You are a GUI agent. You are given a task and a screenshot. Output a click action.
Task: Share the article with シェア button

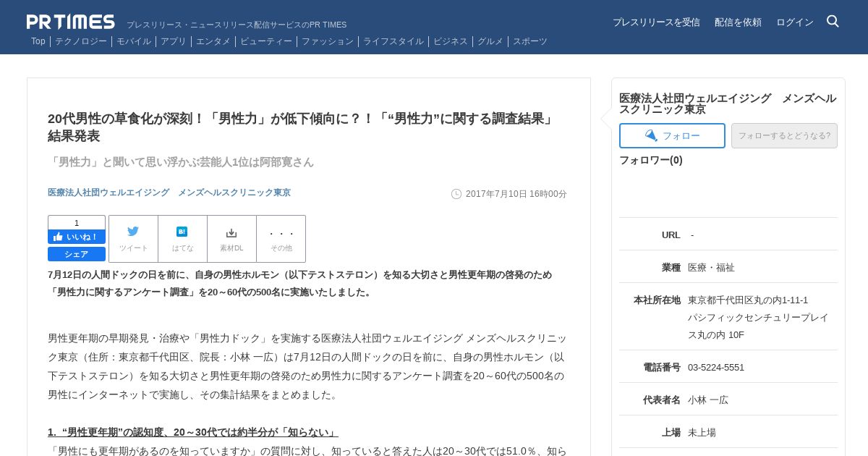click(77, 254)
